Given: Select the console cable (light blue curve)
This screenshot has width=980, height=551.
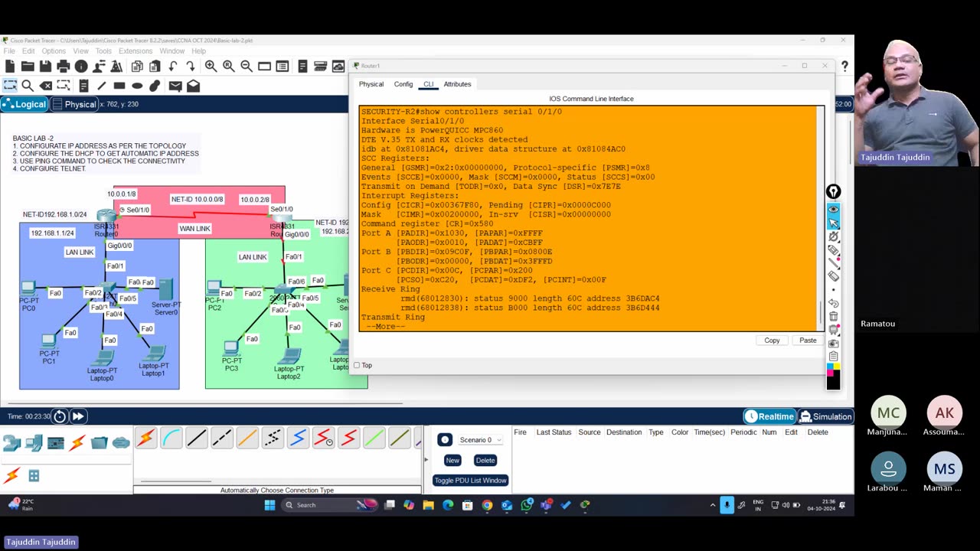Looking at the screenshot, I should [171, 438].
